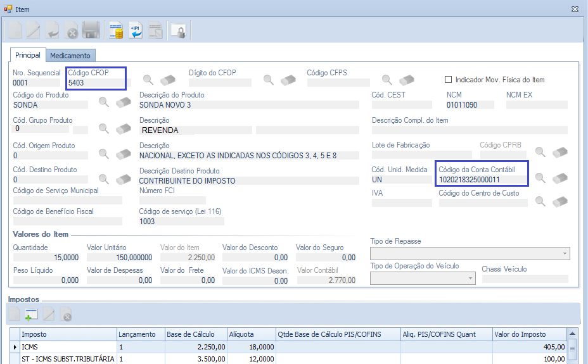
Task: Search Código do Produto with magnifier
Action: pos(104,102)
